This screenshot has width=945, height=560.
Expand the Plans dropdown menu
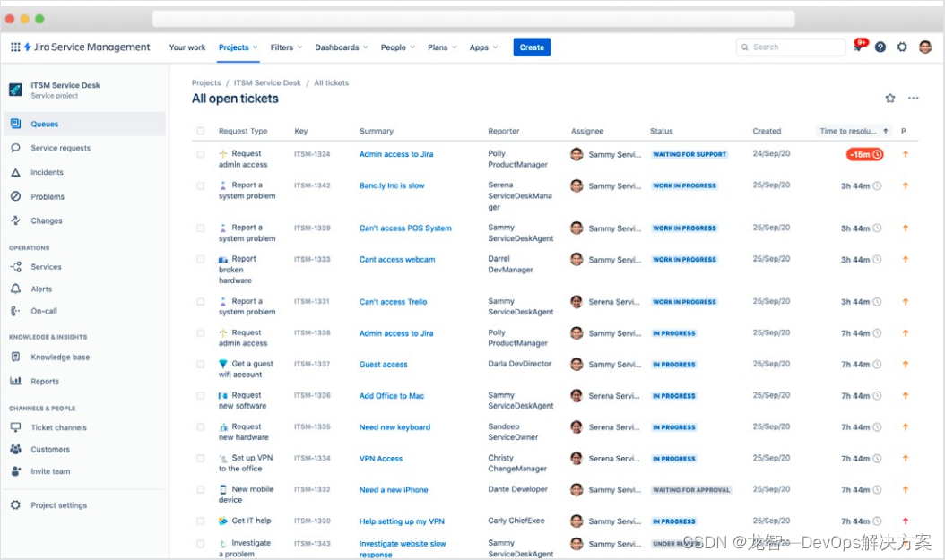click(x=442, y=47)
